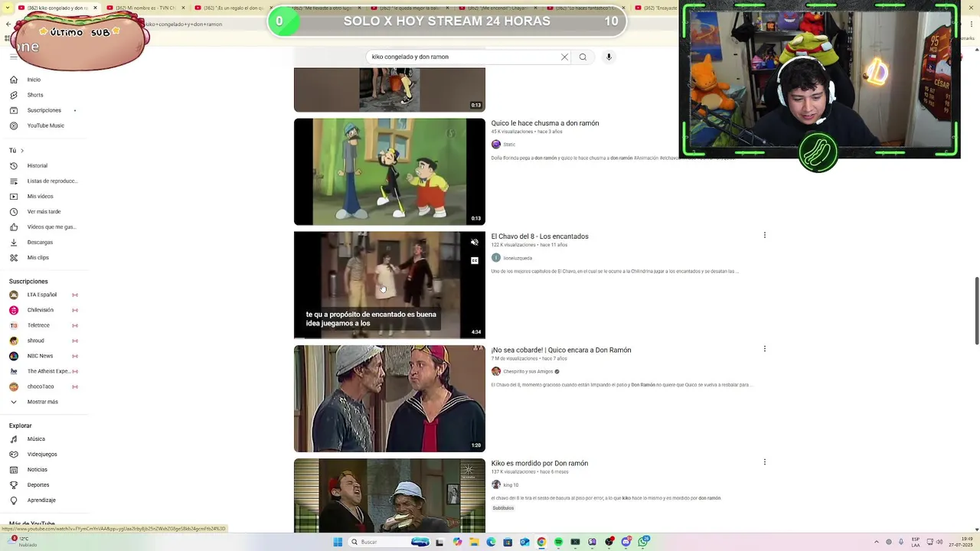Open Inicio home in YouTube sidebar
This screenshot has height=551, width=980.
point(34,80)
